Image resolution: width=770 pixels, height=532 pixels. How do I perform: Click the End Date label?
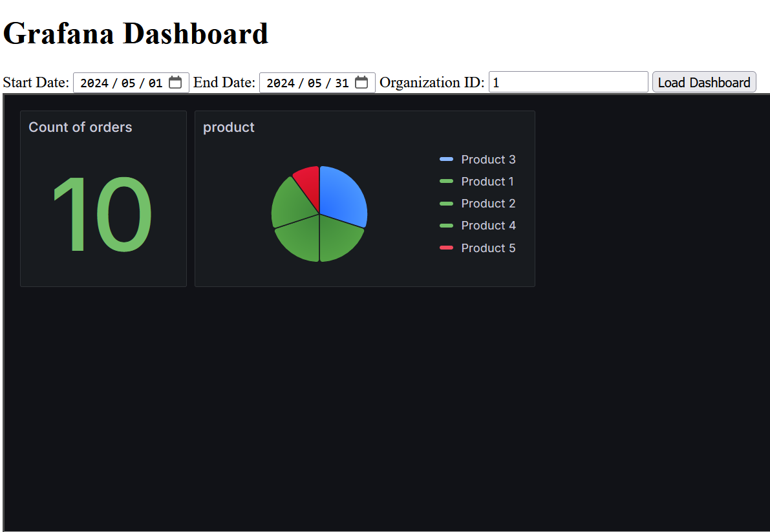tap(224, 83)
